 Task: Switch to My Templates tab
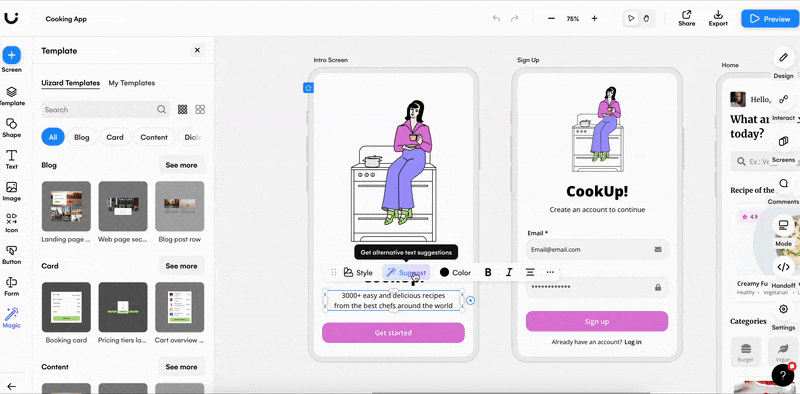coord(132,83)
